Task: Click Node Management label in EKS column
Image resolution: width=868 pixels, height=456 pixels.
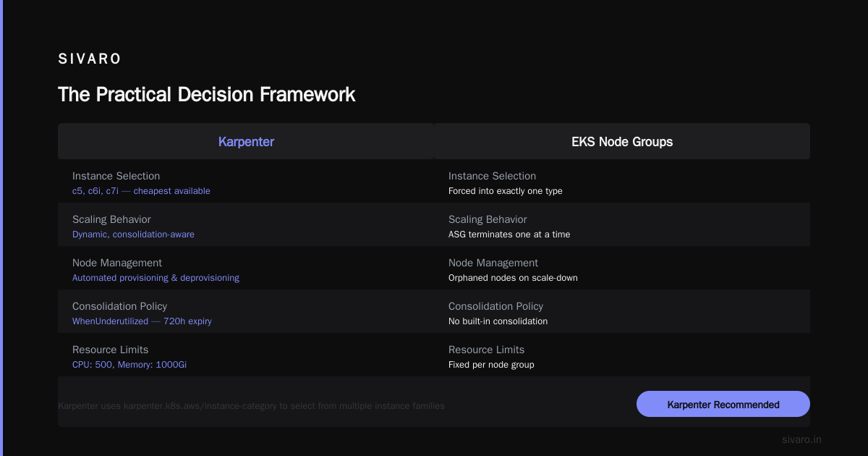Action: 493,263
